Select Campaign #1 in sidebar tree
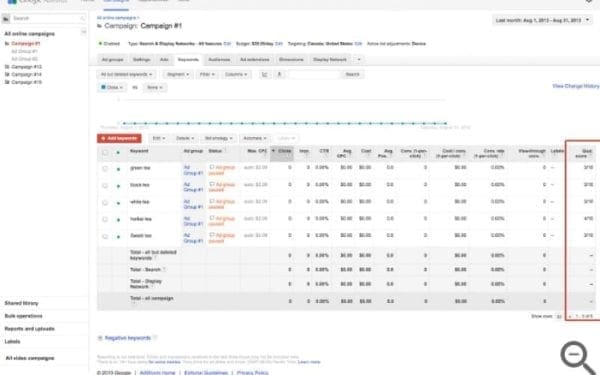Screen dimensions: 600x375 coord(25,44)
